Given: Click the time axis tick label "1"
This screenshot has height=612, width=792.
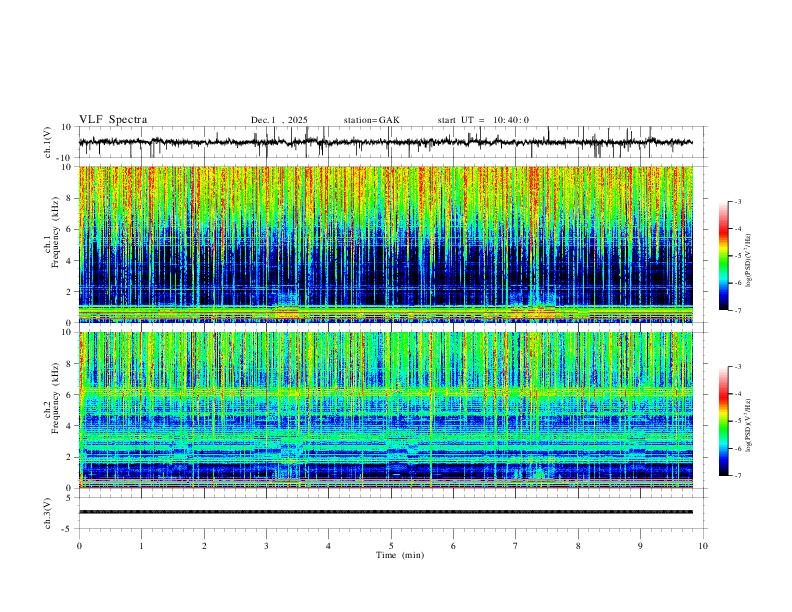Looking at the screenshot, I should [x=141, y=546].
